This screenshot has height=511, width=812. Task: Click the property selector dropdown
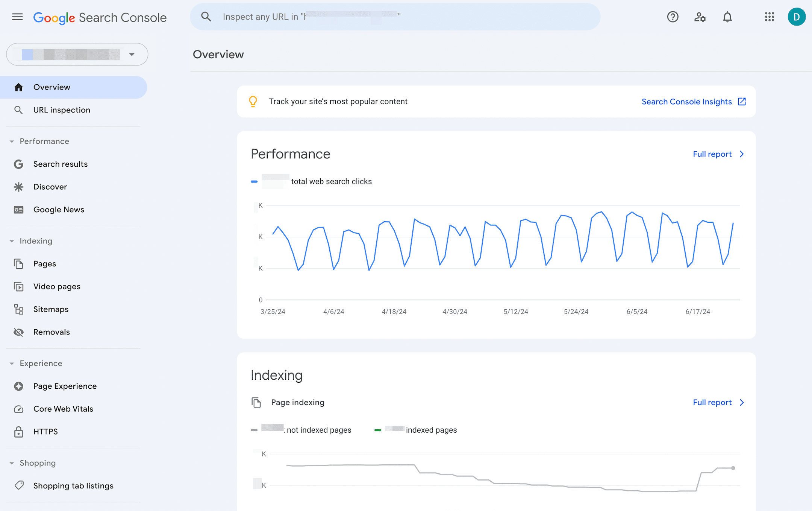click(77, 54)
